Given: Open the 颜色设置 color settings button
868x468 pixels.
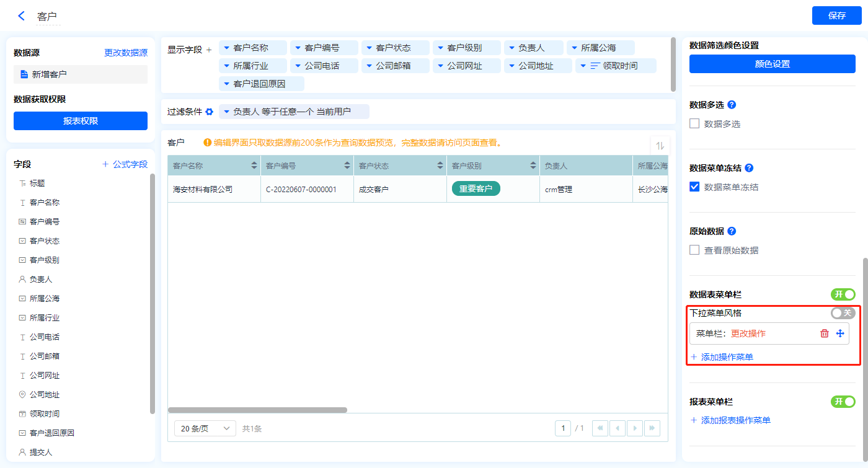Looking at the screenshot, I should click(x=772, y=64).
